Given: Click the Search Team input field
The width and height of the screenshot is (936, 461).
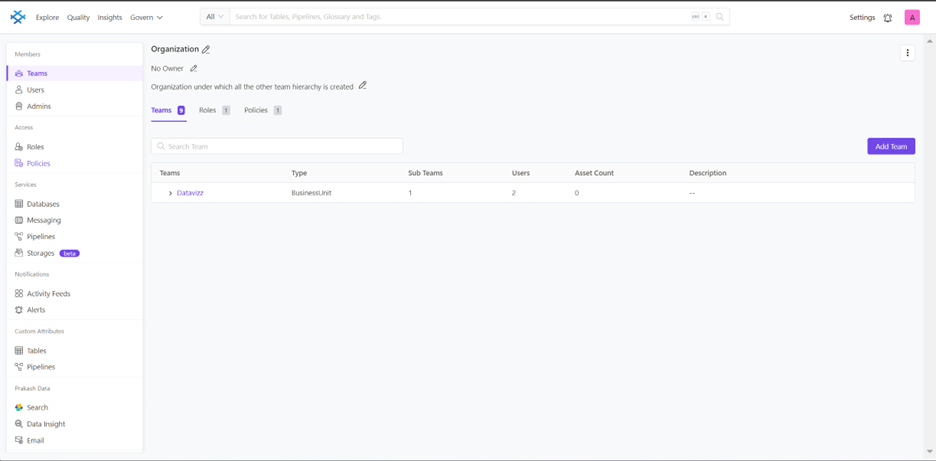Looking at the screenshot, I should coord(280,146).
